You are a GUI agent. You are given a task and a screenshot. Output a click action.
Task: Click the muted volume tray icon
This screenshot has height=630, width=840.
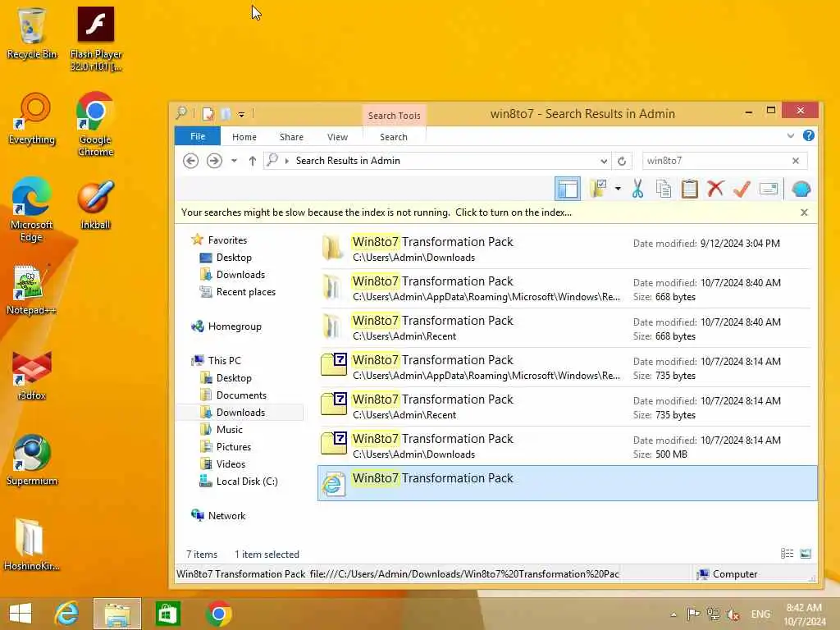[733, 614]
